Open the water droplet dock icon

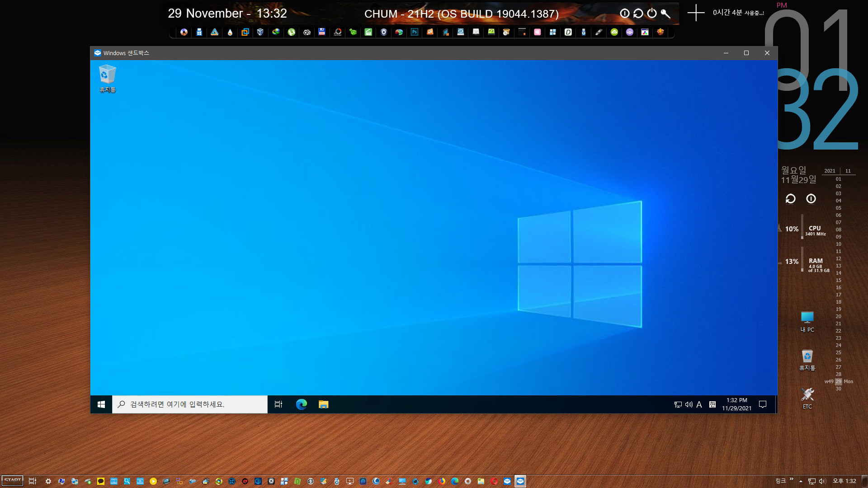tap(230, 32)
